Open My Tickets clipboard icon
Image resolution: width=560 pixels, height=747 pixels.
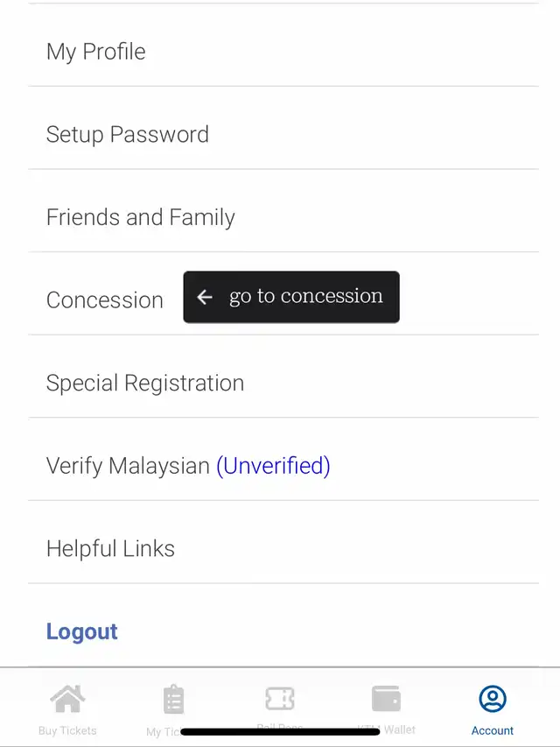point(173,699)
